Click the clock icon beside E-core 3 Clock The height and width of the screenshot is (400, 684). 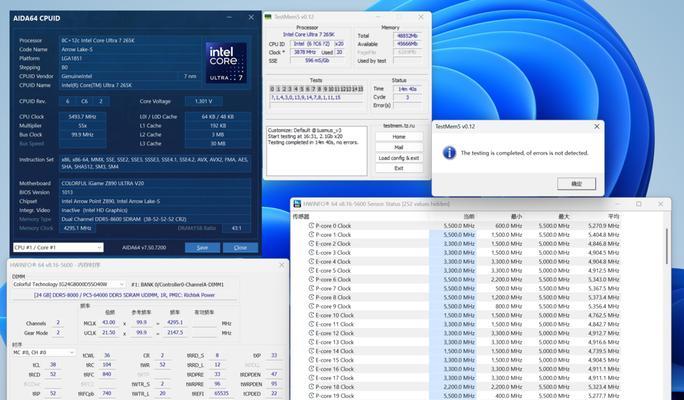(311, 253)
